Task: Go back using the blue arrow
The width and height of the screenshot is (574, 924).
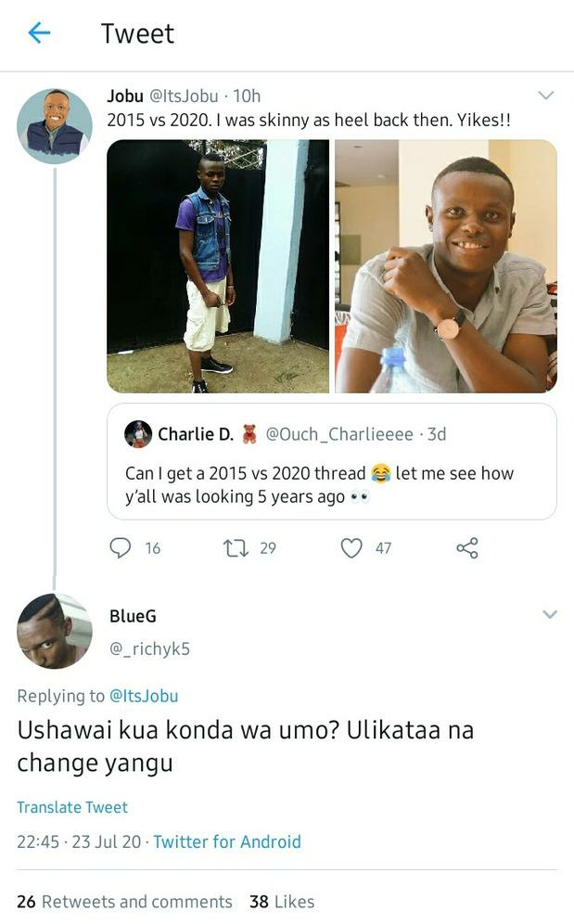Action: point(39,33)
